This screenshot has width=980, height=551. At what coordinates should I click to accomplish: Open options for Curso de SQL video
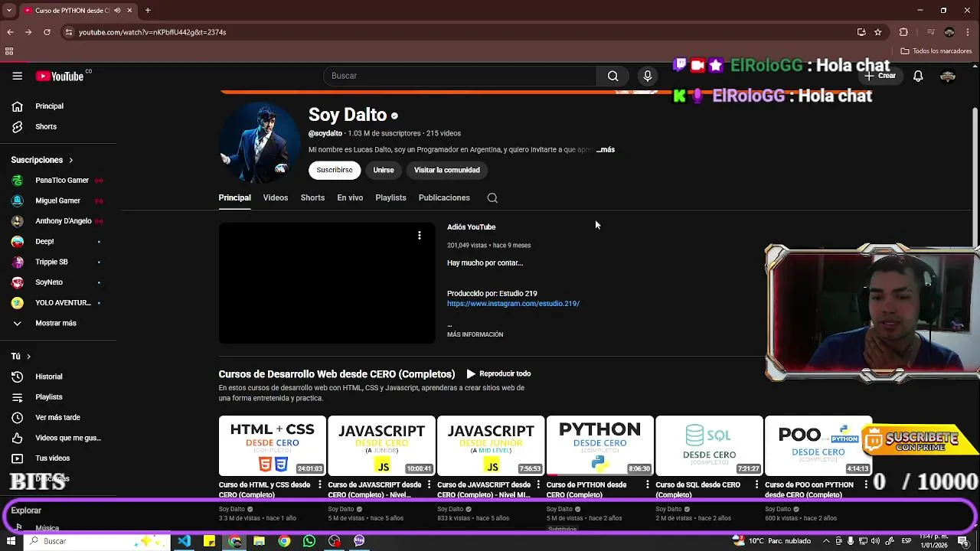(757, 485)
